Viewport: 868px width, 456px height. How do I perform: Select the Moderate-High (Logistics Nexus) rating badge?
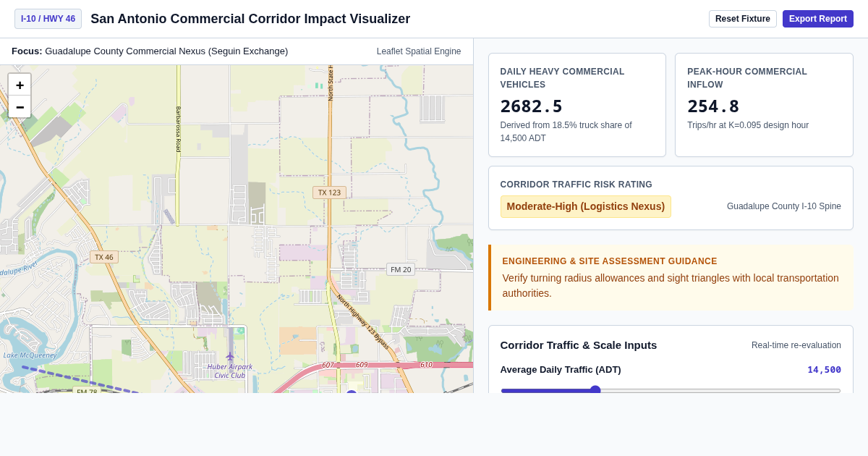pos(586,206)
